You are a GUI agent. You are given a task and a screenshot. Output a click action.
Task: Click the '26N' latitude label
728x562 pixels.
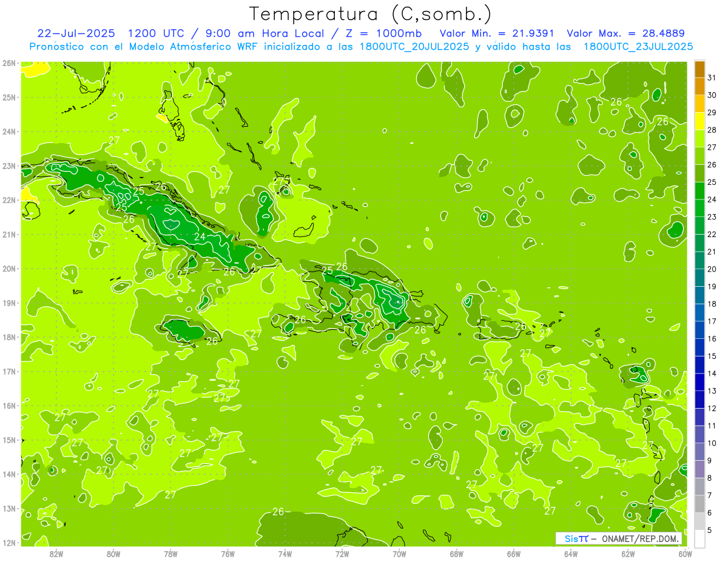click(8, 63)
